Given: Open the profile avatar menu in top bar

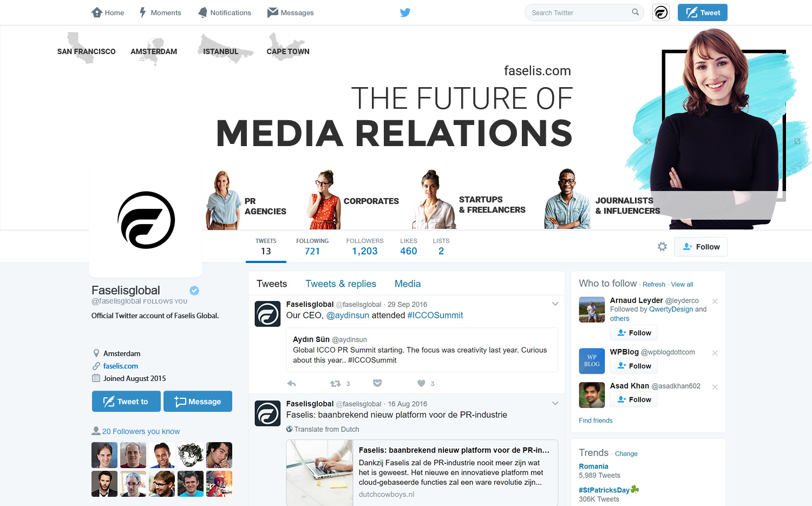Looking at the screenshot, I should point(661,12).
